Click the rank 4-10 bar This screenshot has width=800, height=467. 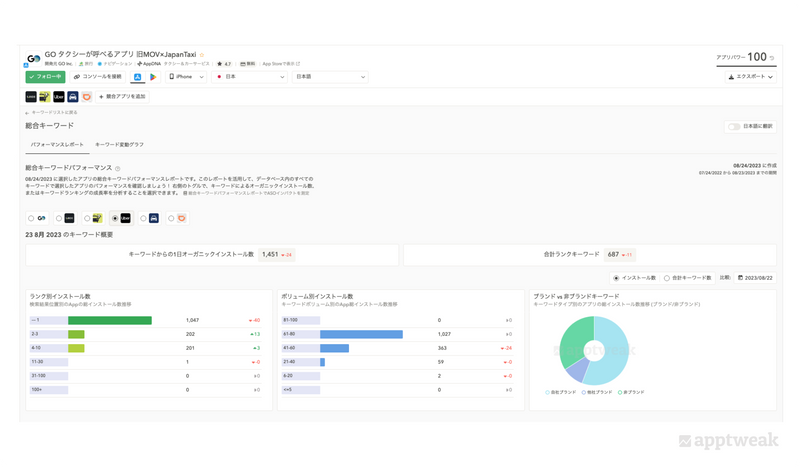point(76,348)
